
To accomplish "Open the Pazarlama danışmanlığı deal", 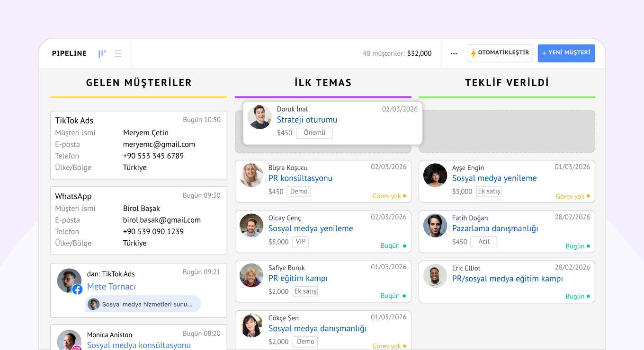I will pyautogui.click(x=495, y=228).
